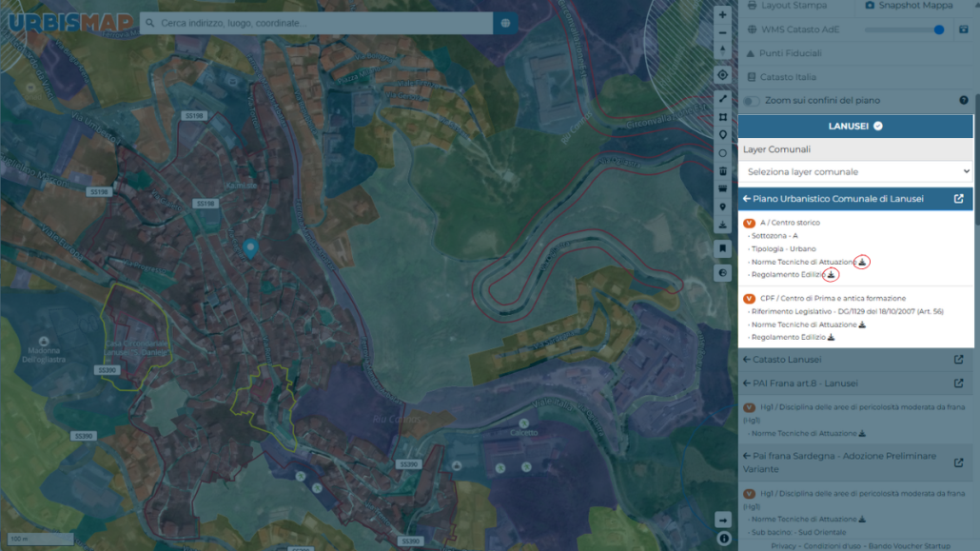Open the Privacy link

click(x=783, y=546)
